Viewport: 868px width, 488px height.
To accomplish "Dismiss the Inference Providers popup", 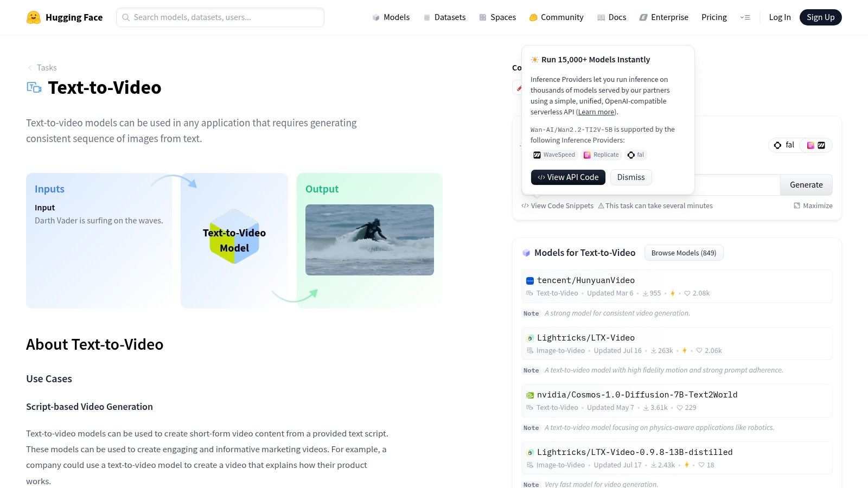I will pyautogui.click(x=630, y=177).
